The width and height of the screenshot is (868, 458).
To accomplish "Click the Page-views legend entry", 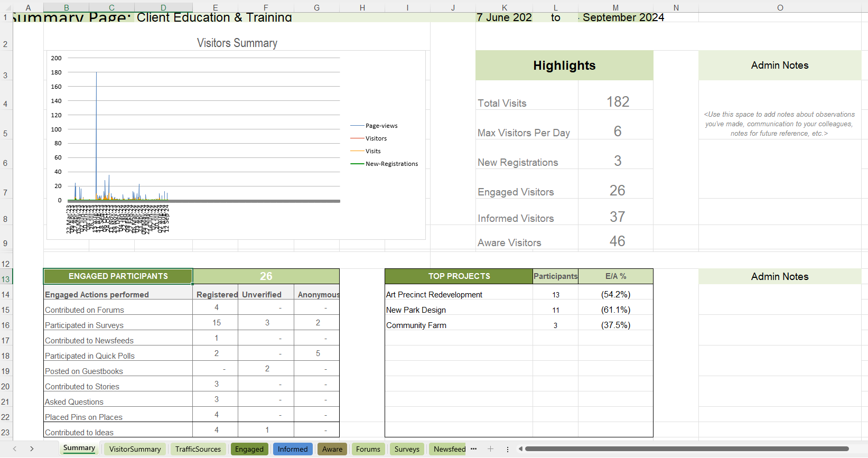I will click(374, 126).
